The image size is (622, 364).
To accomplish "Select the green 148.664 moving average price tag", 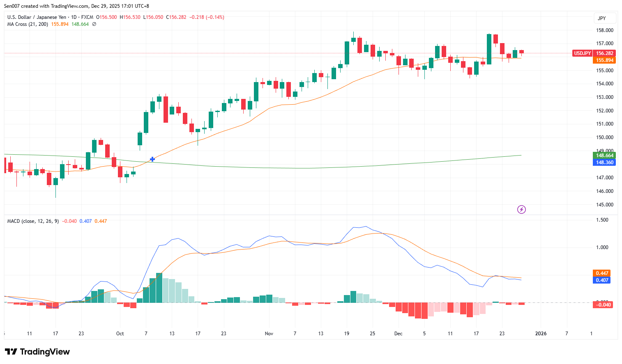I will 604,156.
